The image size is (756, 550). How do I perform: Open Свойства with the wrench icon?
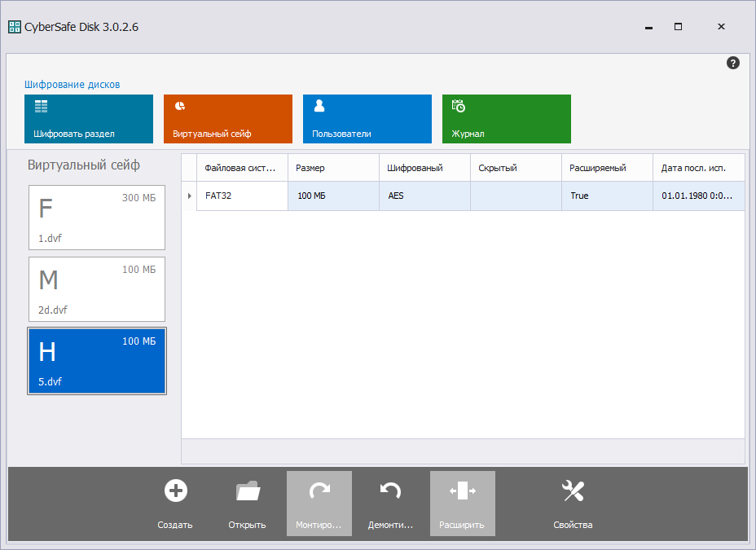[573, 491]
